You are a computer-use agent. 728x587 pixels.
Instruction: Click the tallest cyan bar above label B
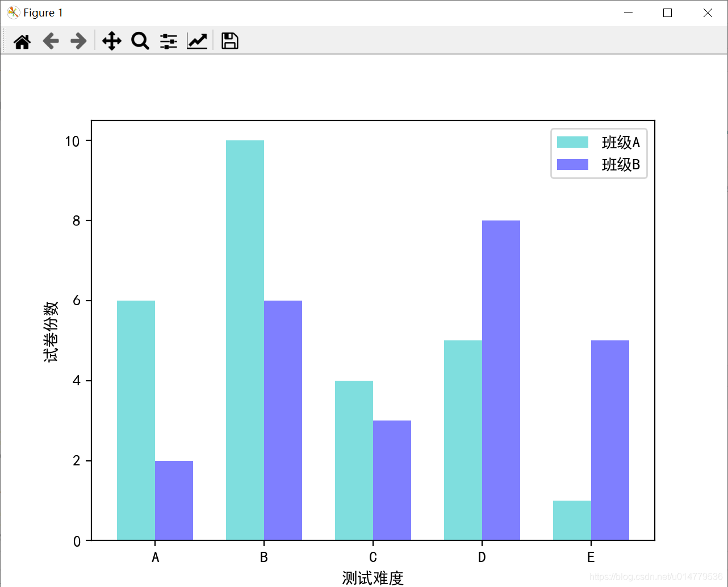pos(244,341)
